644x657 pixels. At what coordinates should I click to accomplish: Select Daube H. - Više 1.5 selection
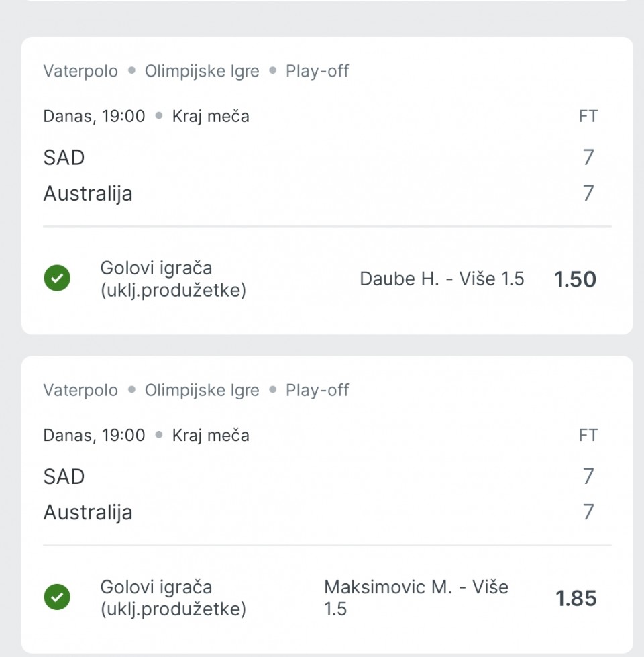[442, 279]
